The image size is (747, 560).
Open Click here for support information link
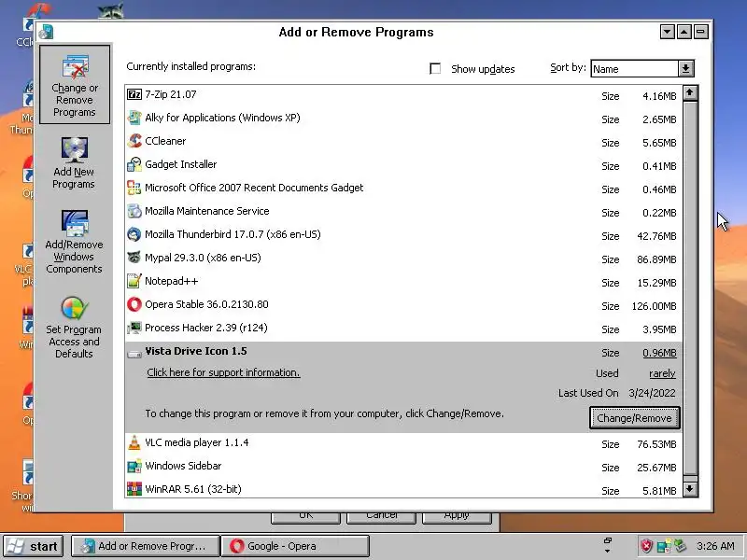tap(223, 372)
